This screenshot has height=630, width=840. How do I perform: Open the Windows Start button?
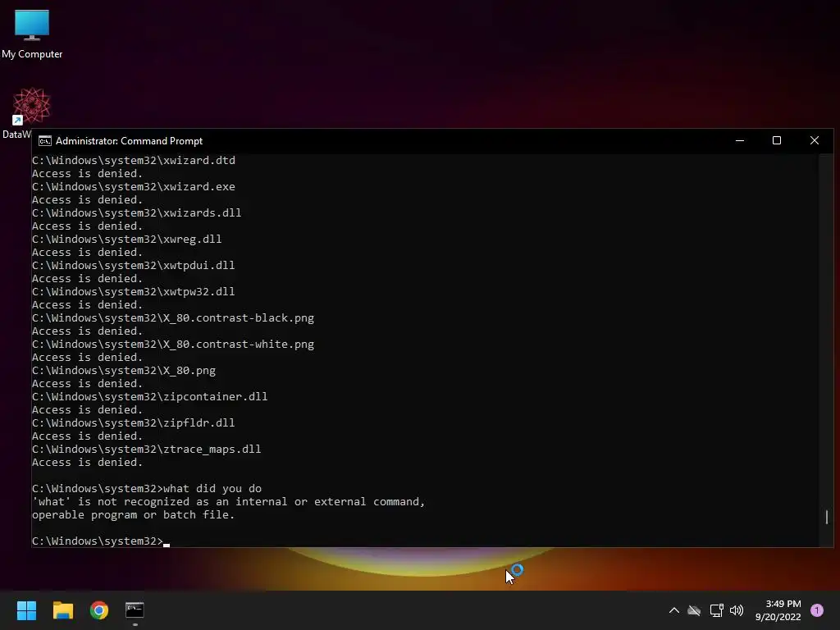click(26, 610)
